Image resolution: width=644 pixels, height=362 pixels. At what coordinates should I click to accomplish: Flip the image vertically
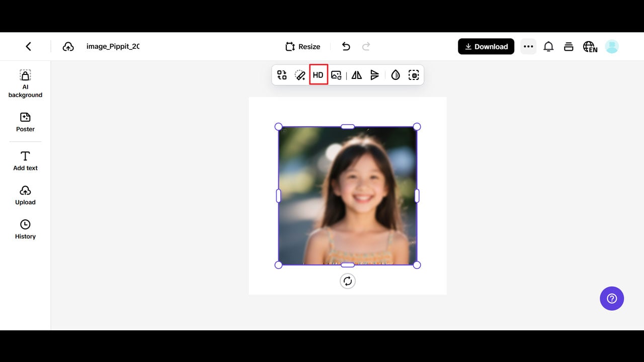[375, 74]
